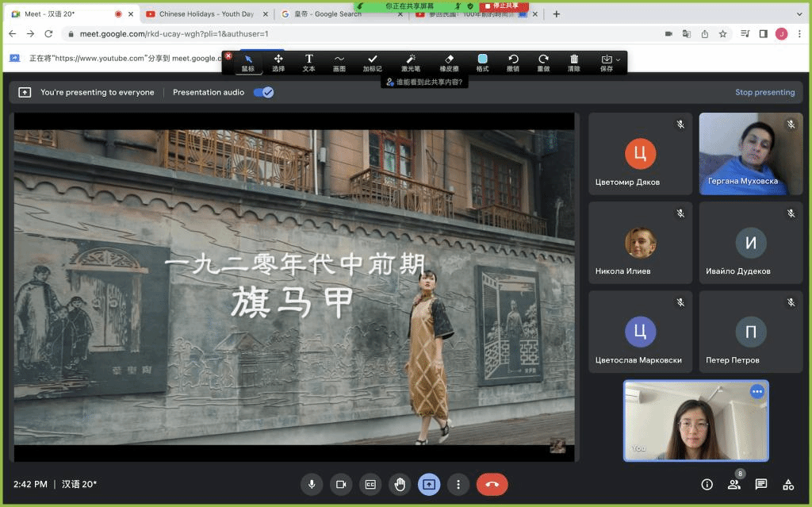Image resolution: width=812 pixels, height=507 pixels.
Task: Open the Chrome three-dot menu
Action: coord(799,33)
